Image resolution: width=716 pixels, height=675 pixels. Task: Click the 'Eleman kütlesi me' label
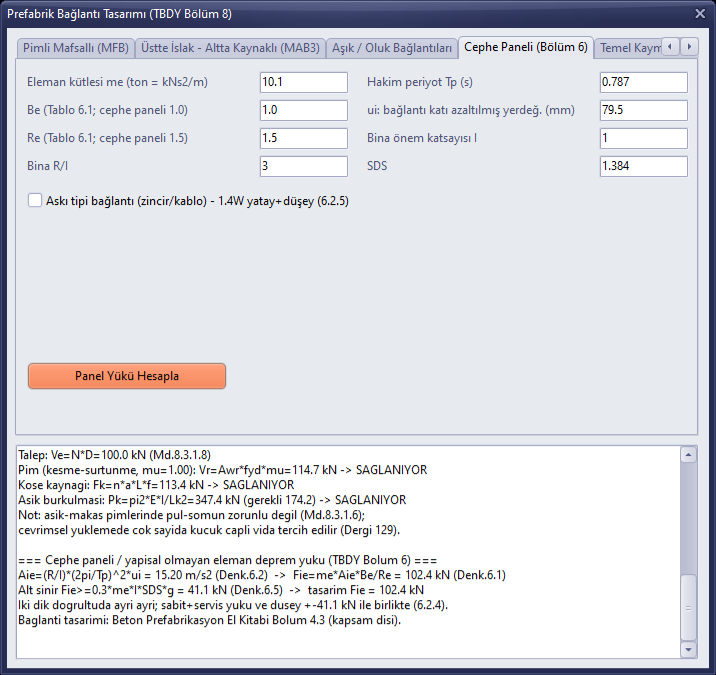pos(117,82)
